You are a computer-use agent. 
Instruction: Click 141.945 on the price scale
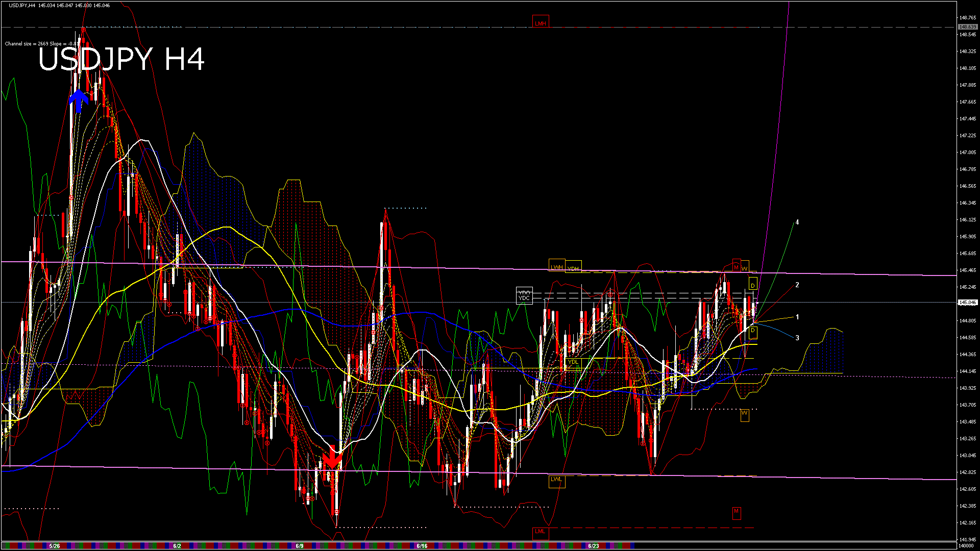968,539
